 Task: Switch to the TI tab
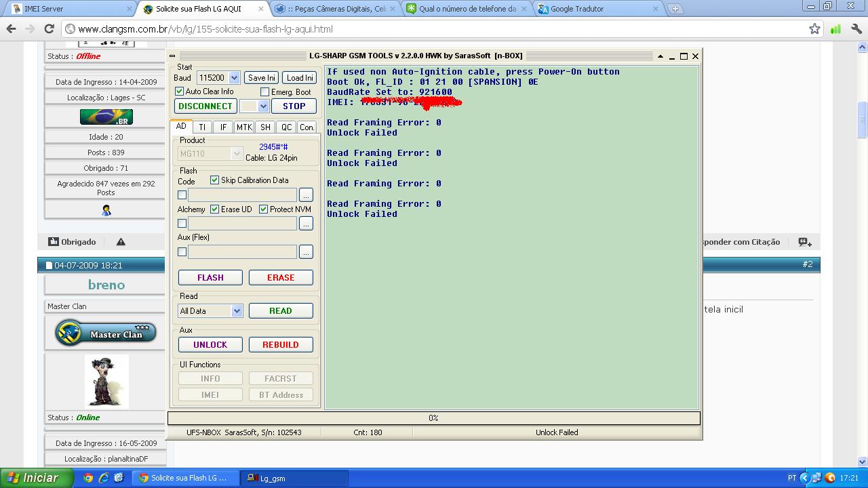(x=202, y=127)
